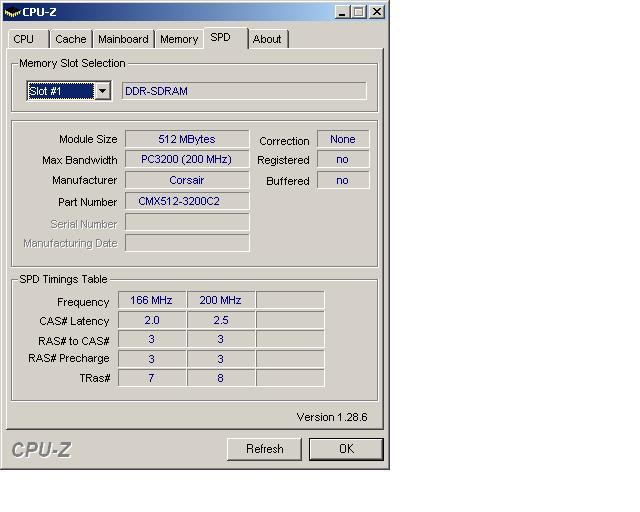Screen dimensions: 640x512
Task: Click the empty Manufacturing Date field
Action: click(187, 243)
